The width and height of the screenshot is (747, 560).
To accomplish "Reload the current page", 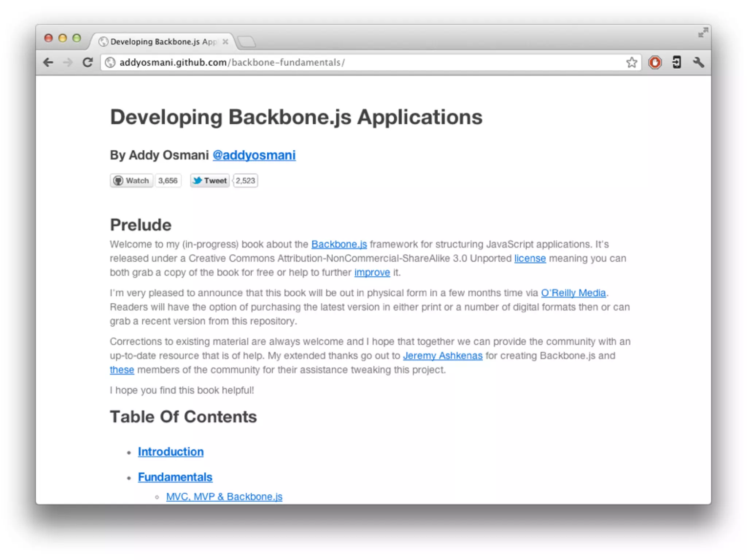I will point(88,62).
